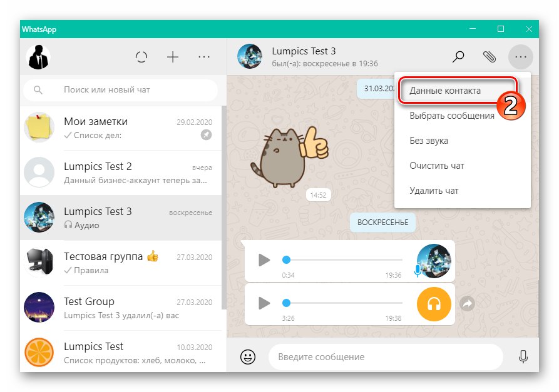This screenshot has height=392, width=559.
Task: Select Без звука to mute chat
Action: click(x=463, y=141)
